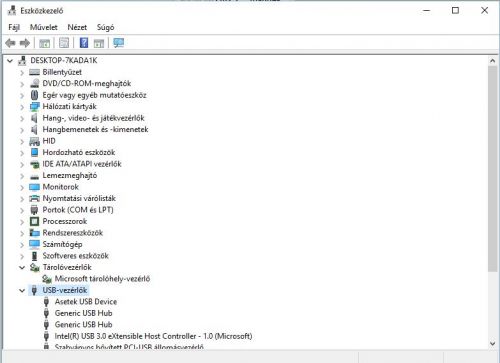Click the scrollbar up arrow
The width and height of the screenshot is (500, 363).
492,61
